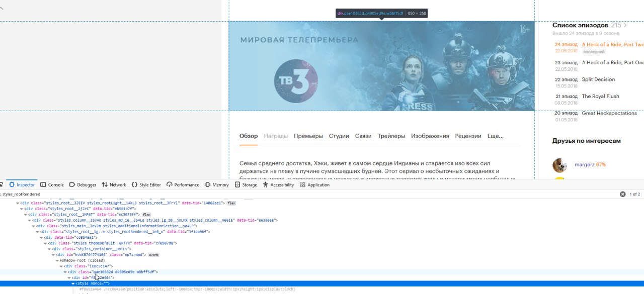Click the 'event' badge on np7zrwad row
Screen dimensions: 644x294
pos(153,255)
